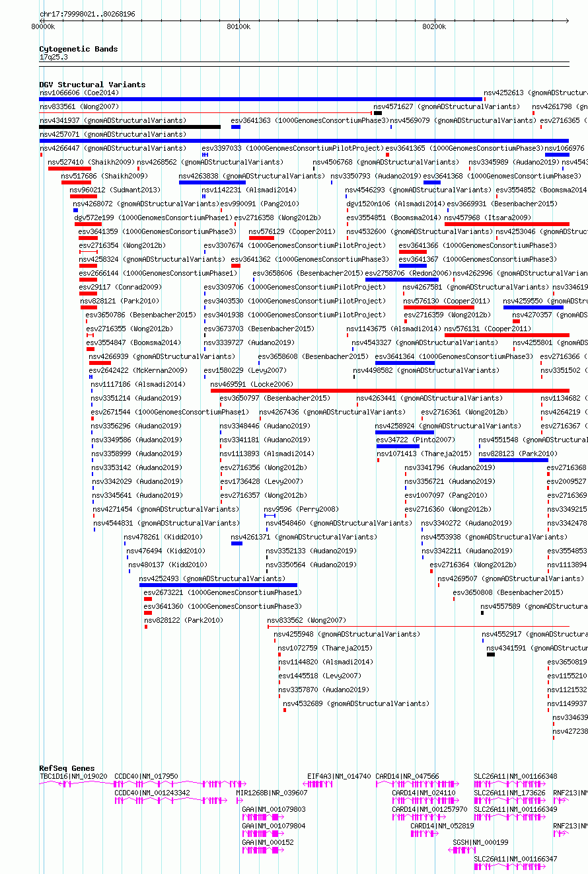Select gene SLC26A11|NM_173626
The image size is (588, 874).
click(x=509, y=793)
